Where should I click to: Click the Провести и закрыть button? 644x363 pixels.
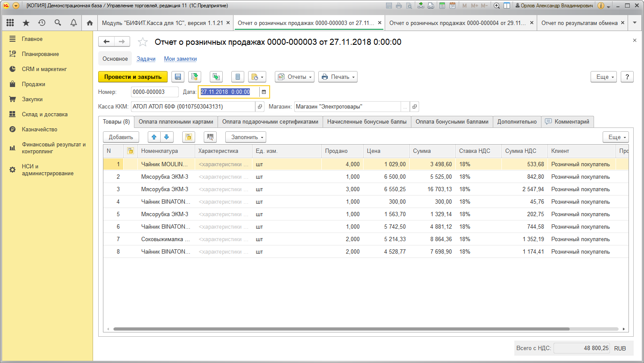133,77
